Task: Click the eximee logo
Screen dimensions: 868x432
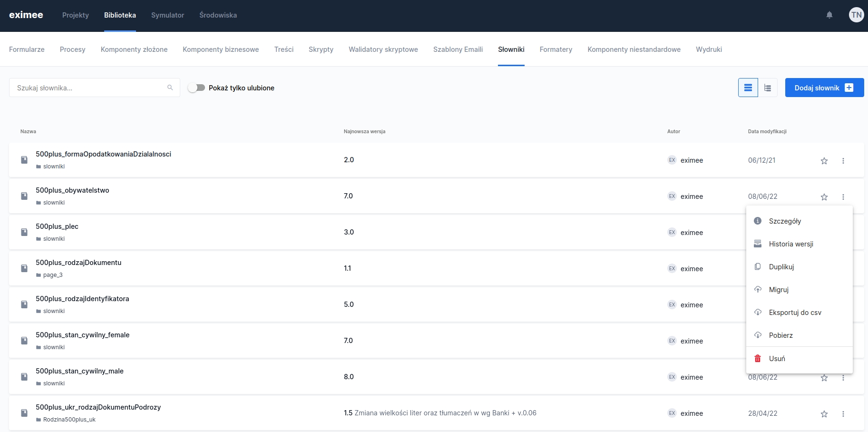Action: 26,15
